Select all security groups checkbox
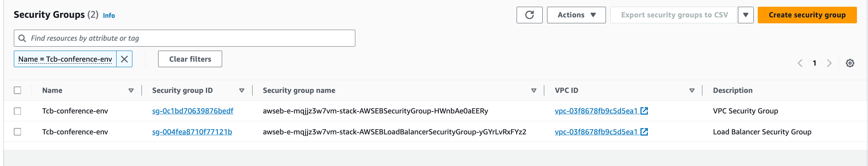 pos(17,91)
